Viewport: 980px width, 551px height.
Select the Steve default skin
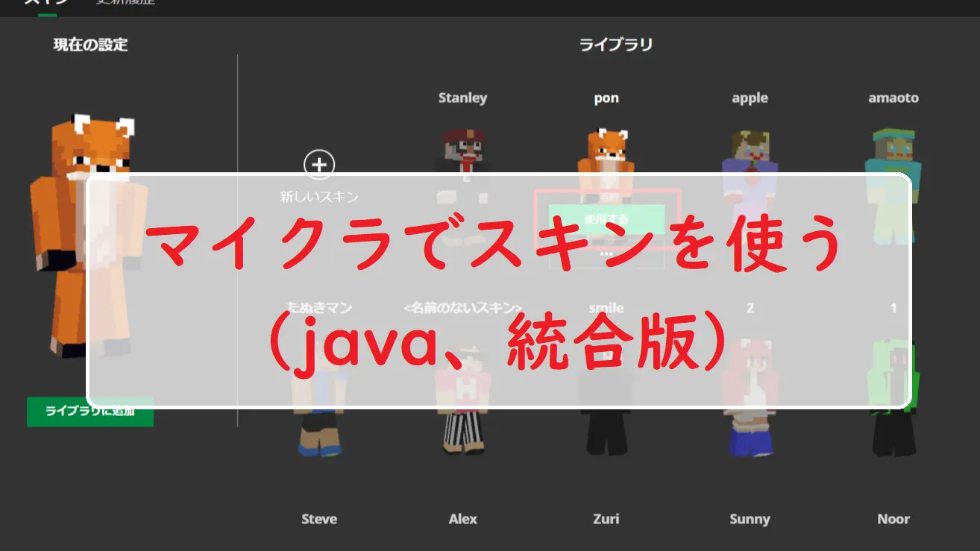319,519
